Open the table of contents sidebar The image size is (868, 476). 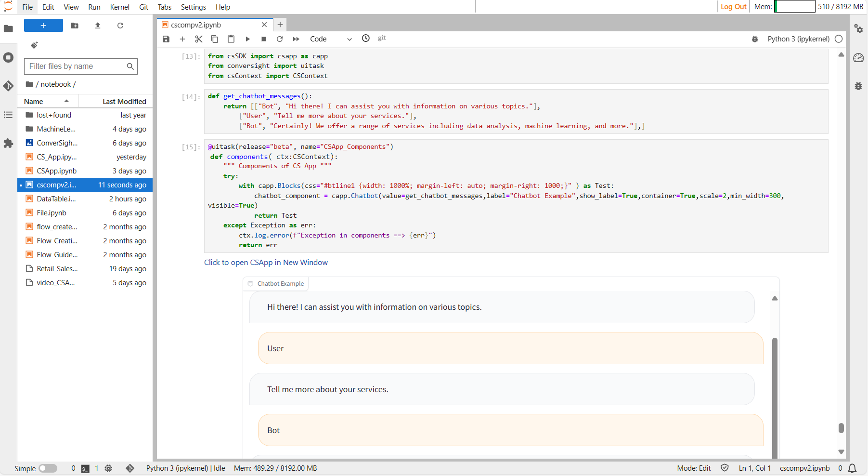tap(8, 115)
